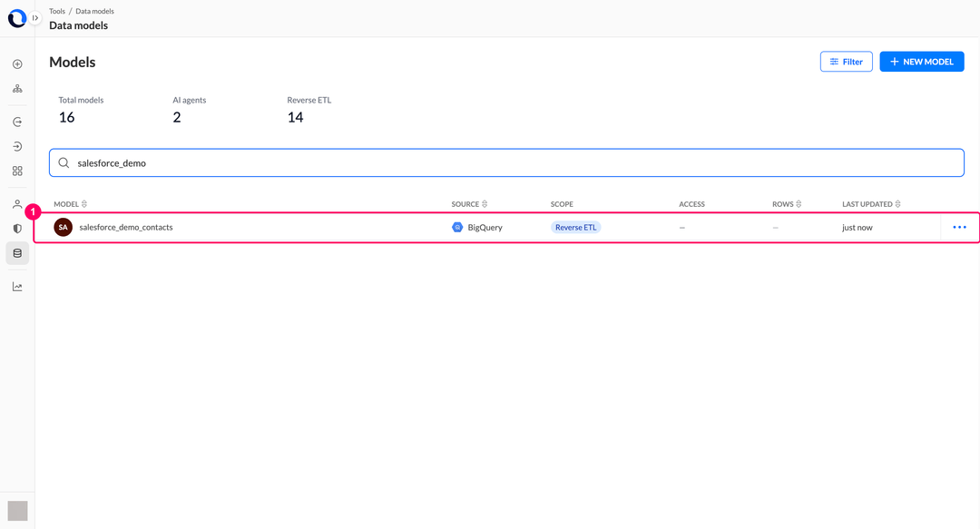Sort by the ROWS column
980x529 pixels.
787,204
